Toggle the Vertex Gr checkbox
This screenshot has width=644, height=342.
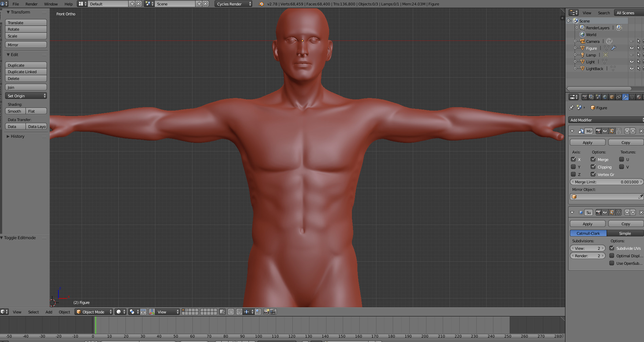tap(593, 174)
